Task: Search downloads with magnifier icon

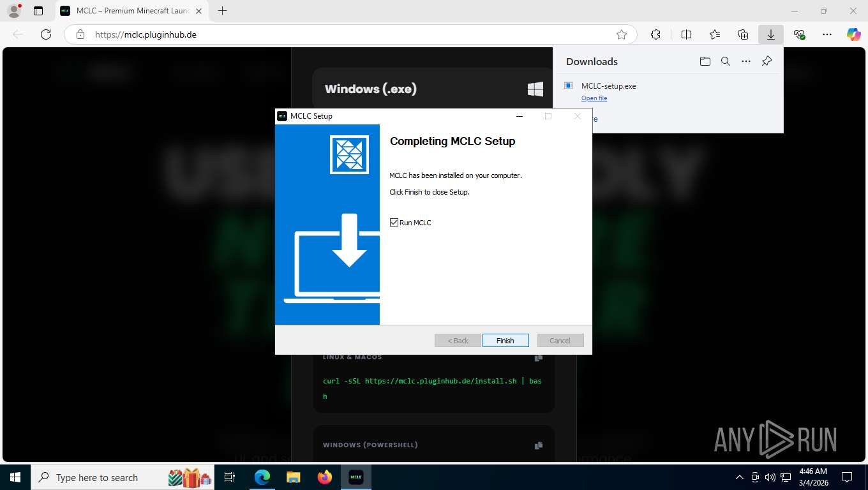Action: [726, 61]
